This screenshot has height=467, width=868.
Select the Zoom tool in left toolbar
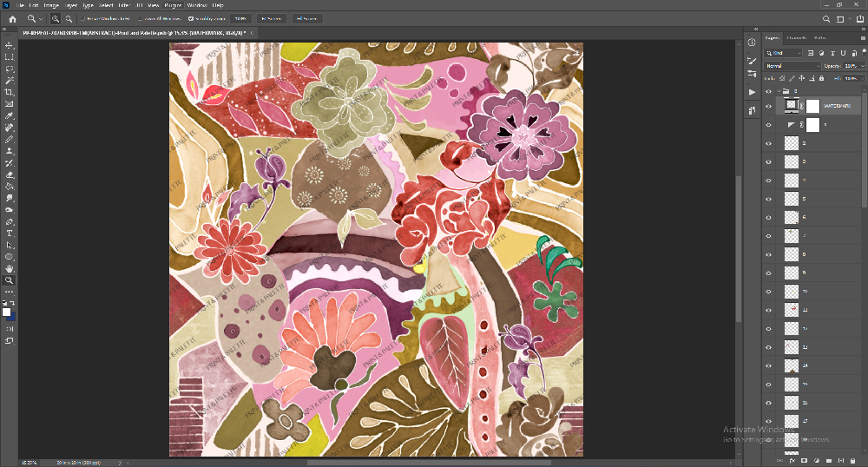pyautogui.click(x=10, y=280)
